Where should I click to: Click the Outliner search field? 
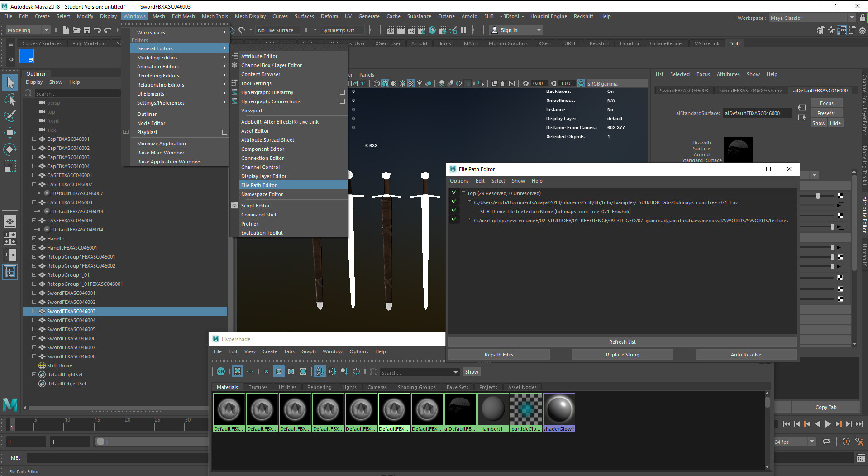click(x=77, y=94)
